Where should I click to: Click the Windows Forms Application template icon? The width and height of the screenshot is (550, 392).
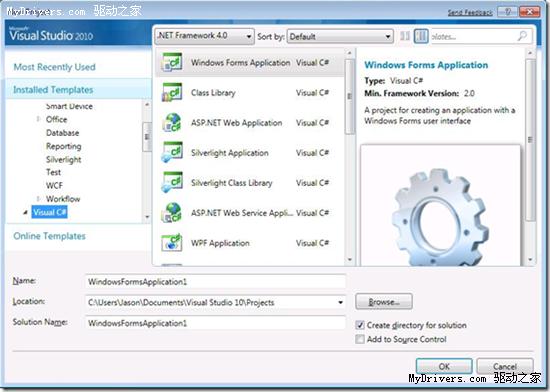coord(172,62)
